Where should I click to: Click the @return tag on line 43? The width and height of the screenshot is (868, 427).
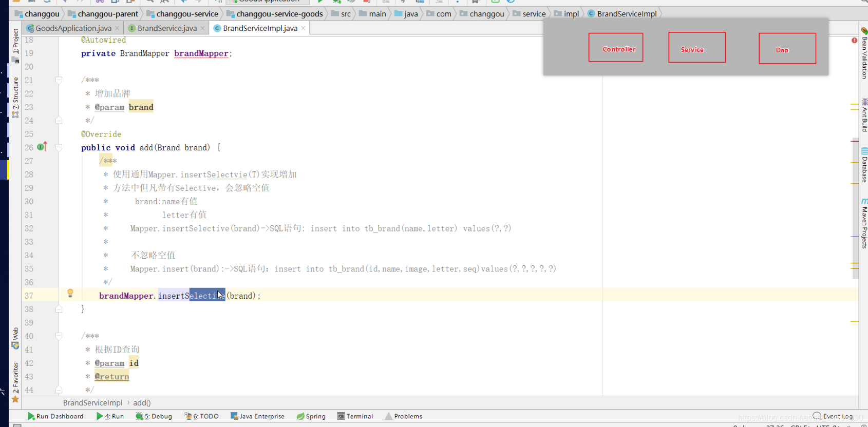[112, 376]
